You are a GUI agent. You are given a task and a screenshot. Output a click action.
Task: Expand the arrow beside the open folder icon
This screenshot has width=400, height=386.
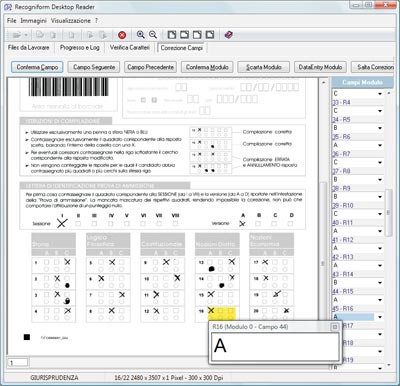pyautogui.click(x=26, y=35)
